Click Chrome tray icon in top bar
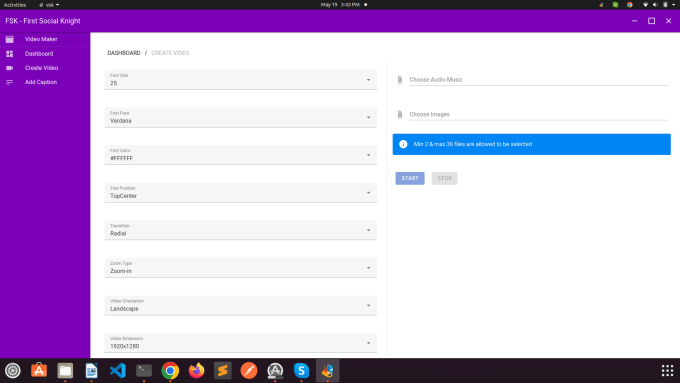The width and height of the screenshot is (680, 383). pos(630,5)
